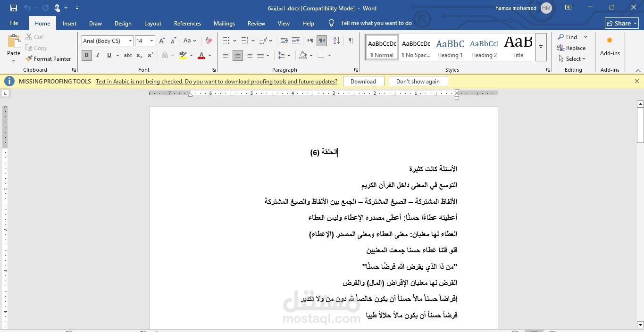Toggle Bold formatting
Screen dimensions: 644x332
coord(86,56)
